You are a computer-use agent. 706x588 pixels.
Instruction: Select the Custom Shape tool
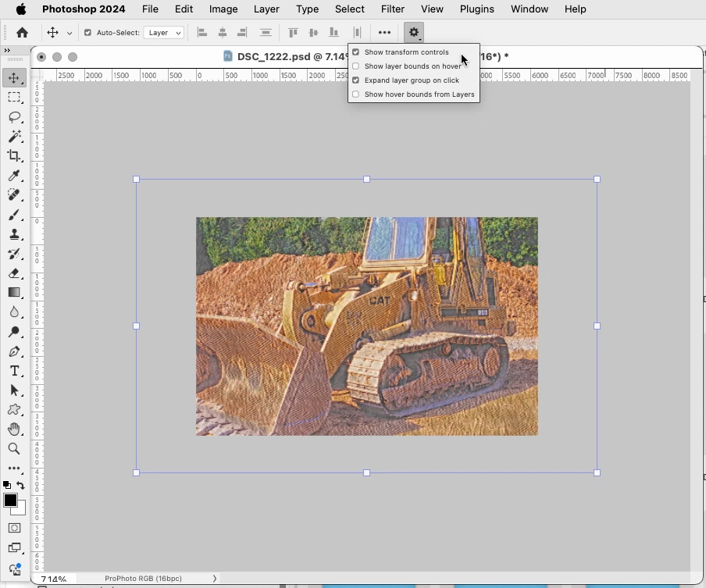click(14, 410)
